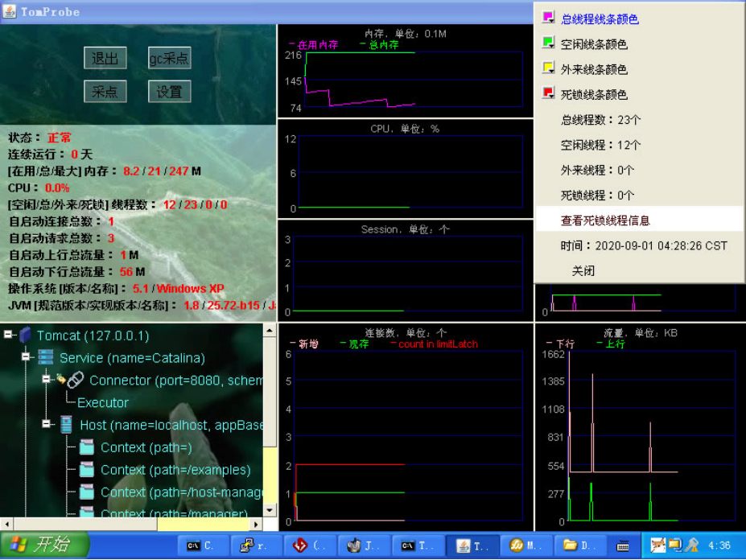Viewport: 746px width, 560px height.
Task: Collapse the Service (name=Catalina) node
Action: point(27,357)
